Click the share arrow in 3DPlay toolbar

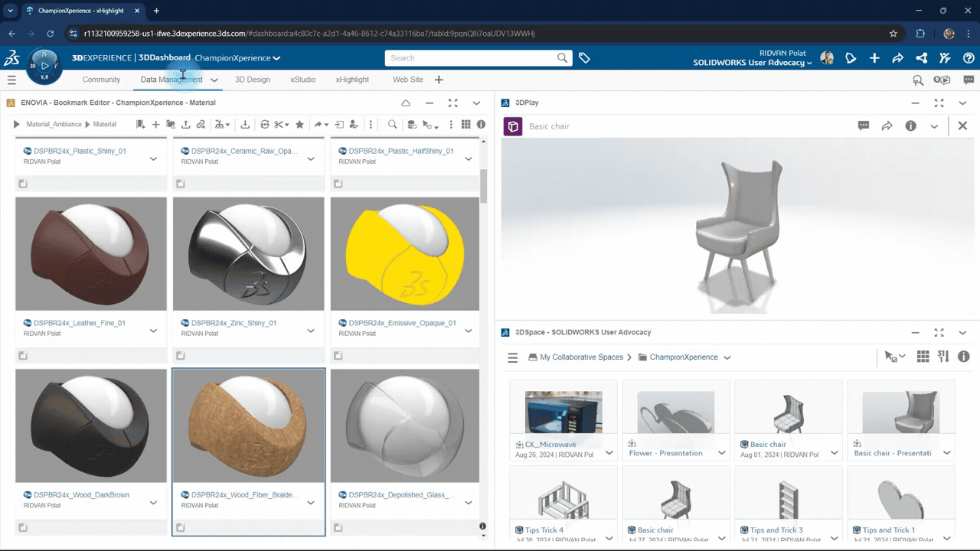click(x=887, y=126)
